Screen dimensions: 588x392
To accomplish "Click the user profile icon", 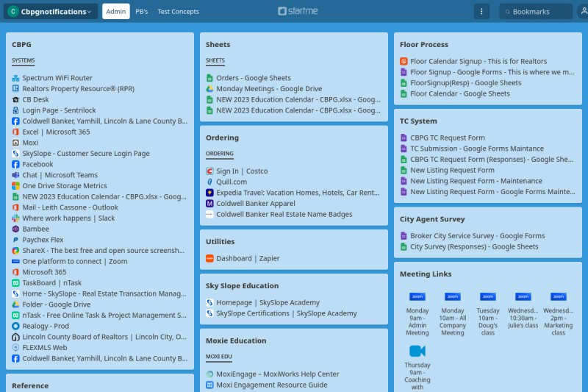I will coord(583,11).
